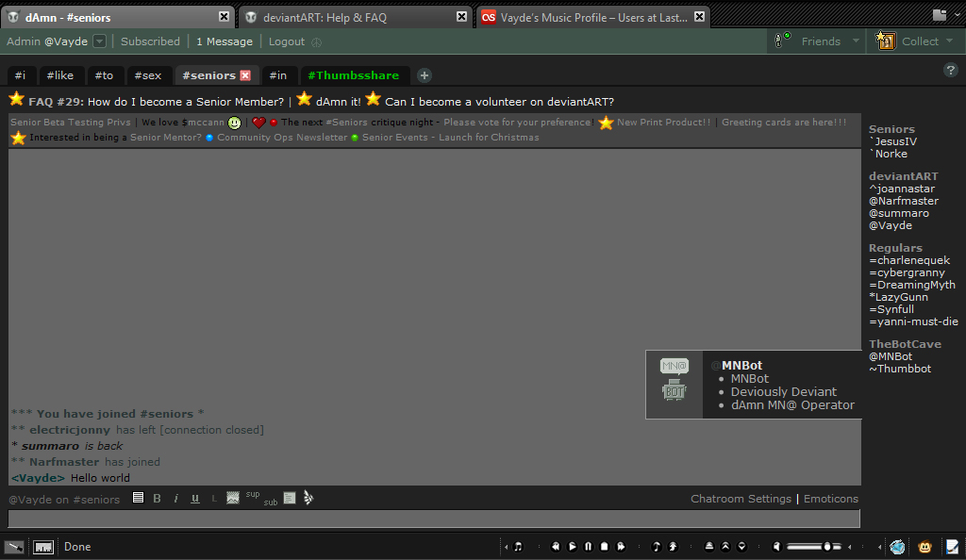This screenshot has height=560, width=966.
Task: Add a new chatroom tab
Action: point(424,75)
